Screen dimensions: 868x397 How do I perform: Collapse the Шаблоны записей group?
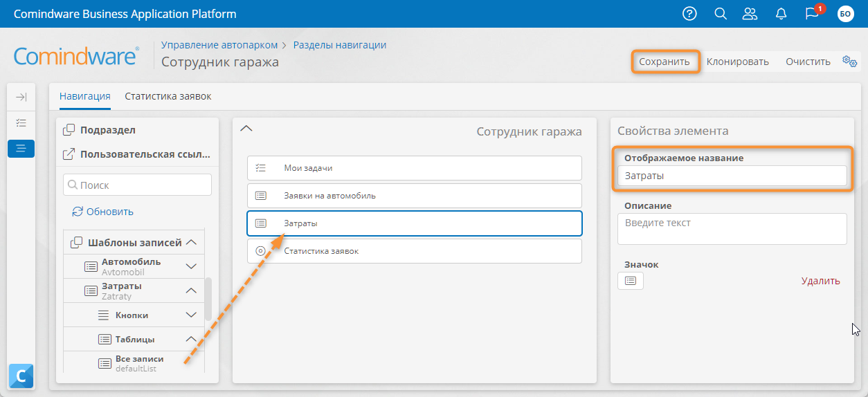pyautogui.click(x=192, y=243)
